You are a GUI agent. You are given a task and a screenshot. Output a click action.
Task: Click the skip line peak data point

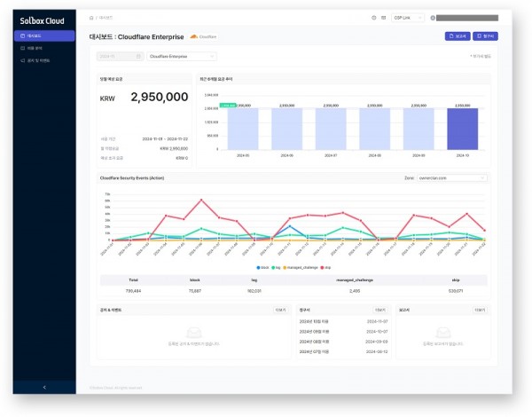pyautogui.click(x=201, y=200)
